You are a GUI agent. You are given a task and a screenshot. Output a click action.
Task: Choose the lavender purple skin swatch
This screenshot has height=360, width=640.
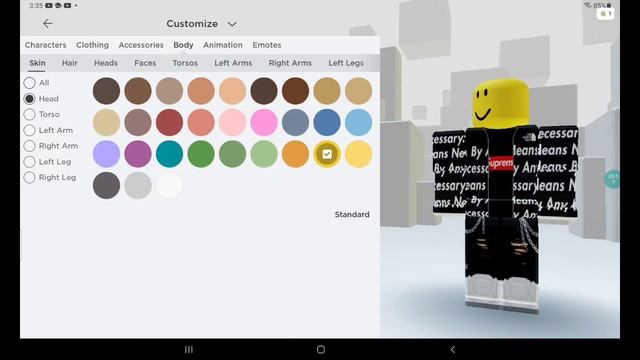(x=106, y=154)
